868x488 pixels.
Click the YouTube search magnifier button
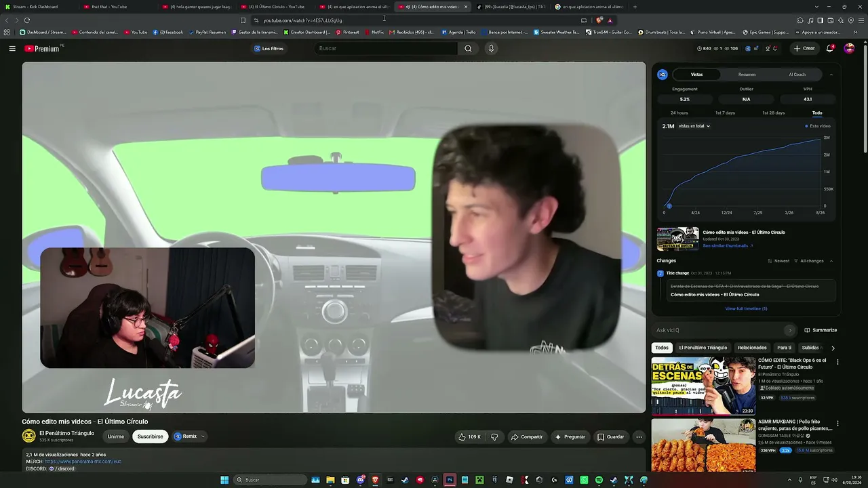coord(468,49)
